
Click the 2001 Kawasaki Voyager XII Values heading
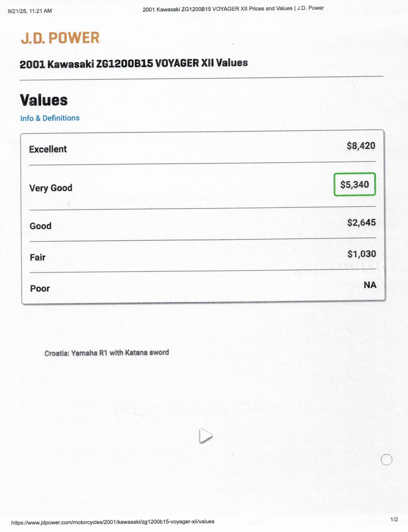(x=134, y=64)
